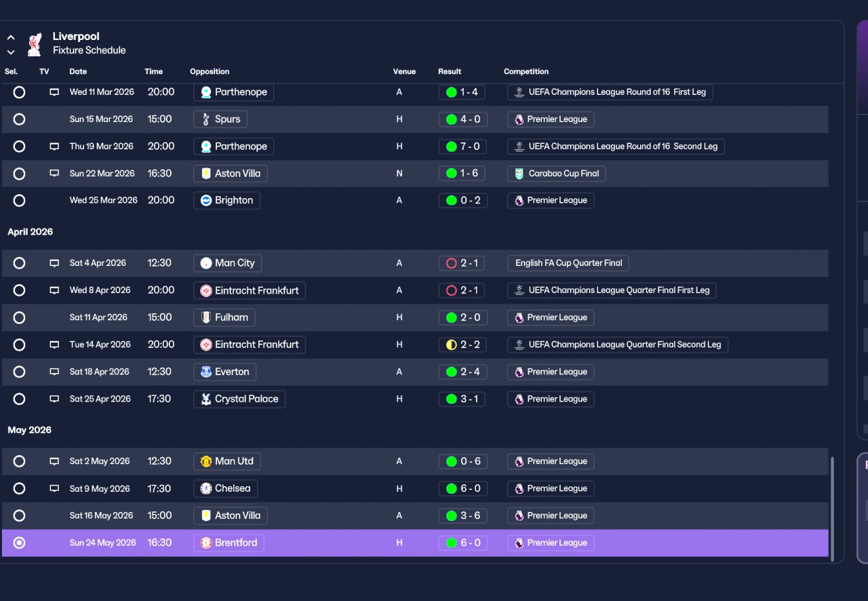Click the Everton club badge icon
The width and height of the screenshot is (868, 601).
pos(206,372)
